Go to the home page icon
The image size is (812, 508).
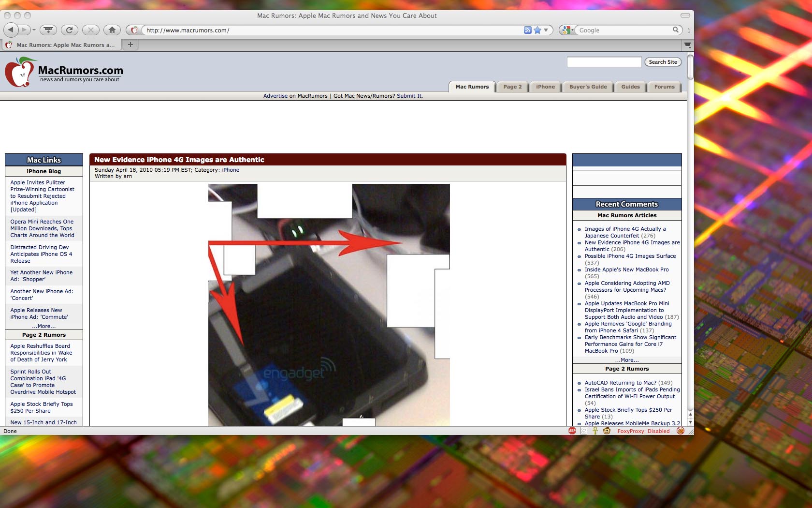(112, 30)
